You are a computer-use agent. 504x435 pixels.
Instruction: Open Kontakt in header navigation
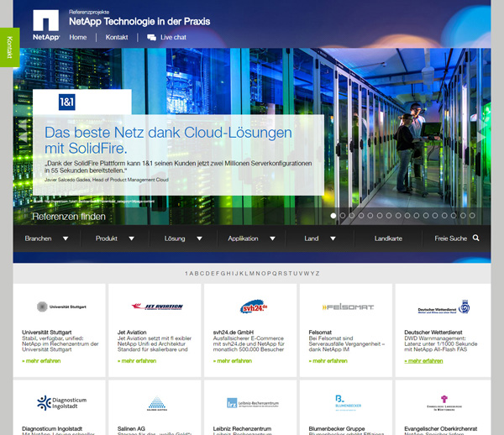tap(117, 37)
